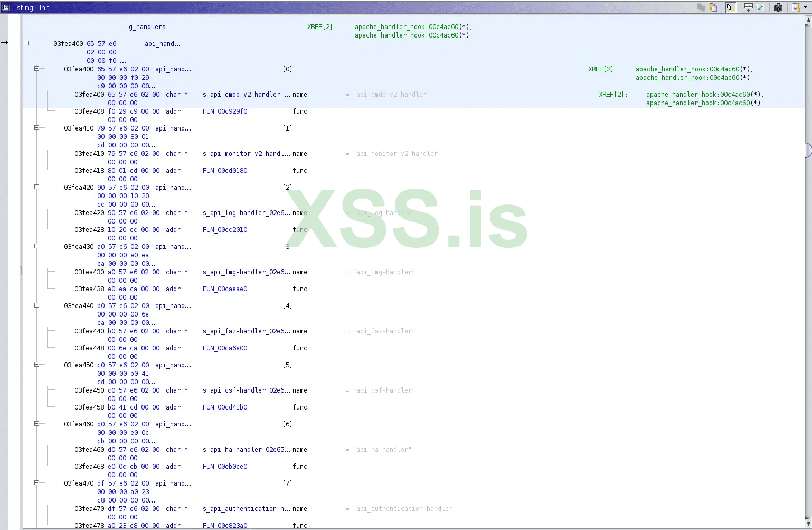Collapse the array element [0] node
This screenshot has width=812, height=530.
36,69
